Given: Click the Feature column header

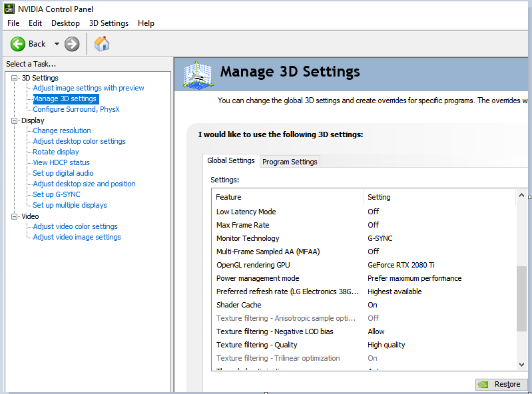Looking at the screenshot, I should point(288,197).
